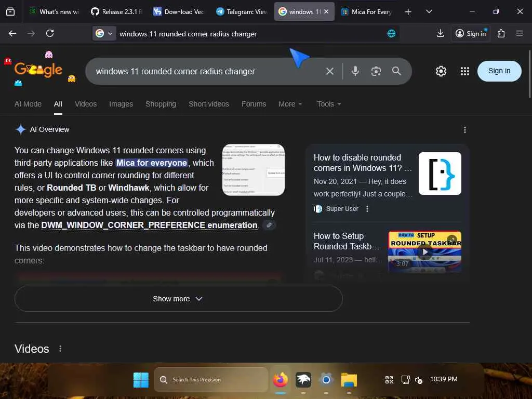Go back to the previous page
This screenshot has width=532, height=399.
(12, 33)
